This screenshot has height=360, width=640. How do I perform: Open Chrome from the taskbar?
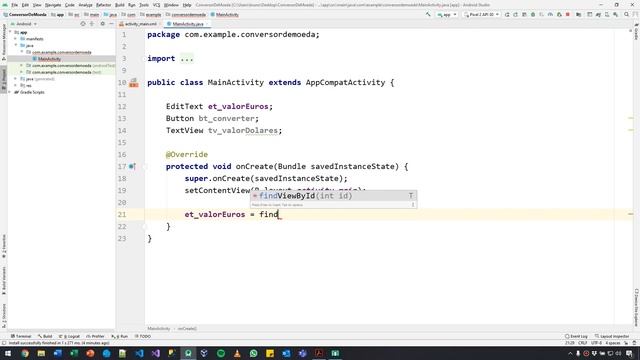point(25,353)
